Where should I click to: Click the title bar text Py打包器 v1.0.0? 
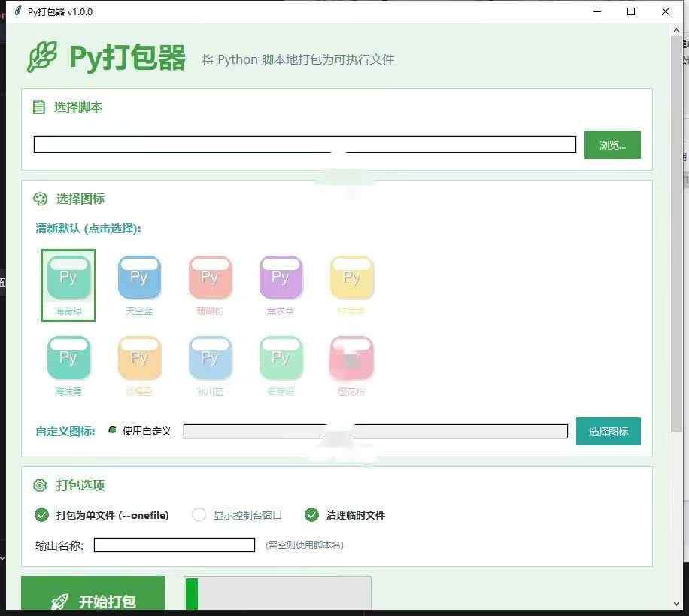pyautogui.click(x=60, y=12)
